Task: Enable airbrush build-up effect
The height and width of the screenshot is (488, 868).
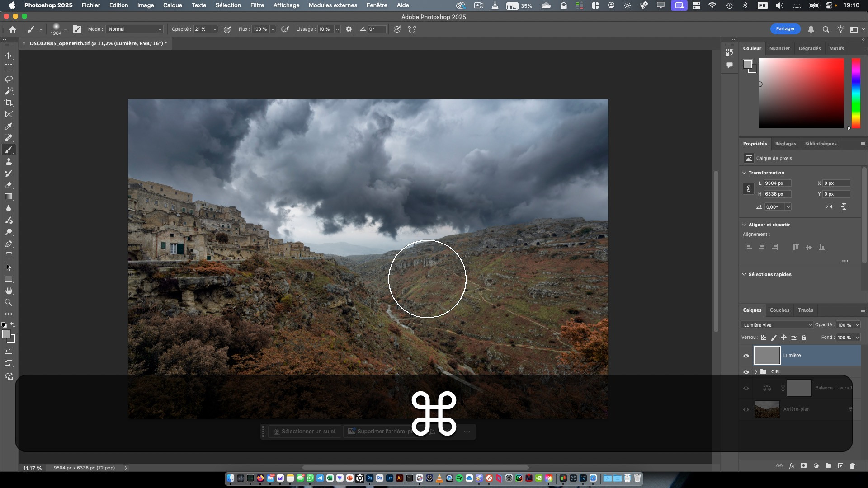Action: 285,29
